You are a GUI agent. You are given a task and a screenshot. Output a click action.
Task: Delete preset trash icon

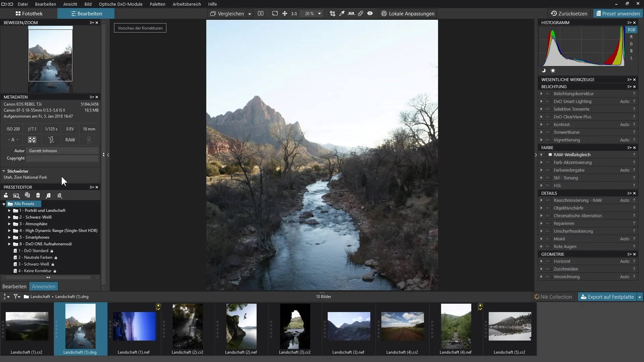click(38, 195)
